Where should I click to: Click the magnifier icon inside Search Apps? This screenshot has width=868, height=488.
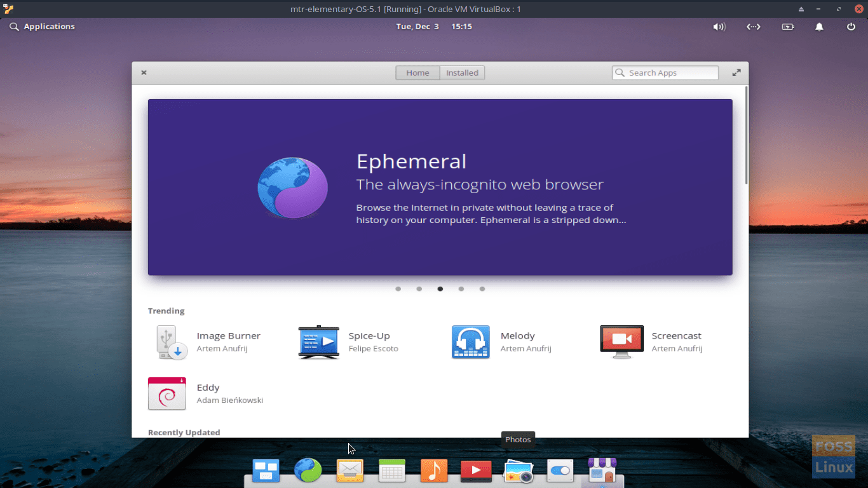pyautogui.click(x=620, y=73)
